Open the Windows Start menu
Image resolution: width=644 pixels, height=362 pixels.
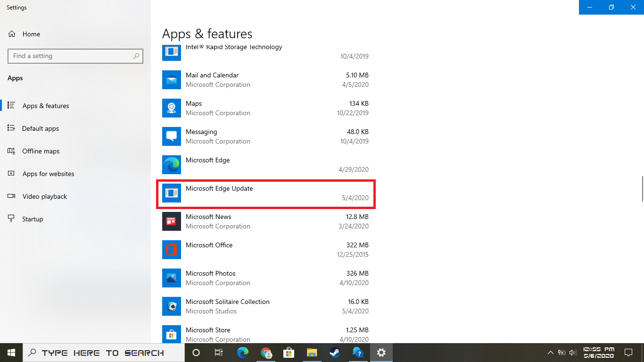pos(11,353)
